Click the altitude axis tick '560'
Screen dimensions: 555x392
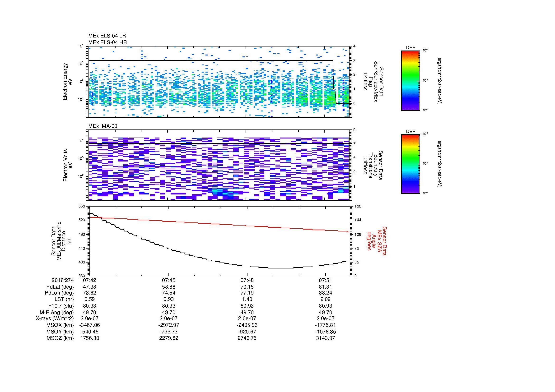click(x=82, y=206)
